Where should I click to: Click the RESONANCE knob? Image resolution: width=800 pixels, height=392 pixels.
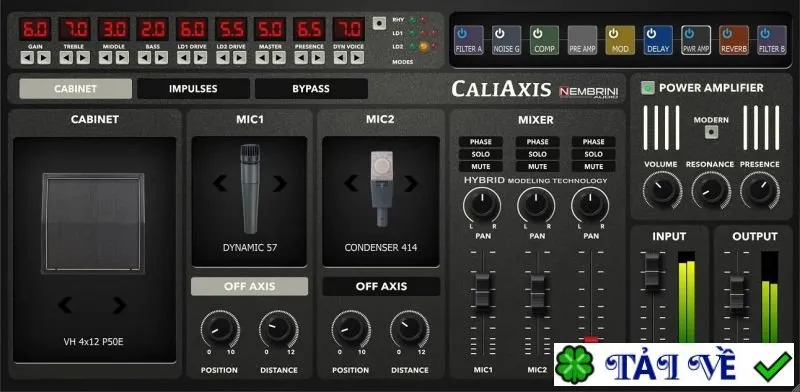pos(710,190)
